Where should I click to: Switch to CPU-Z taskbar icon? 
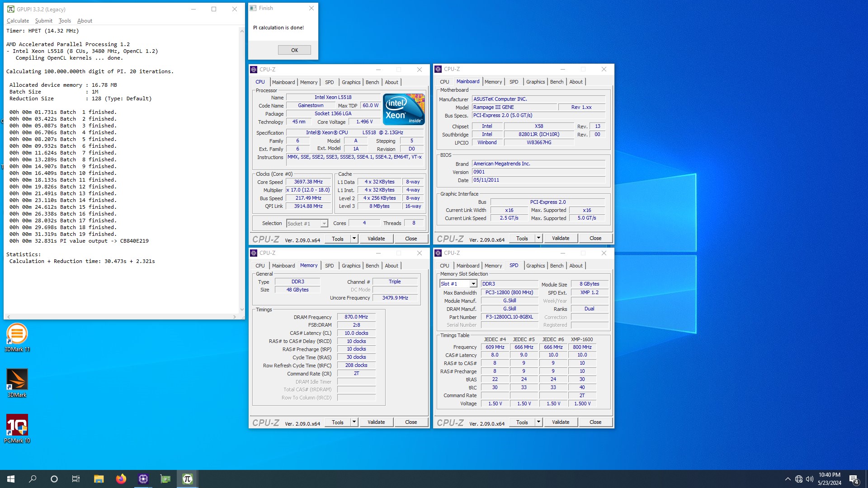click(143, 479)
